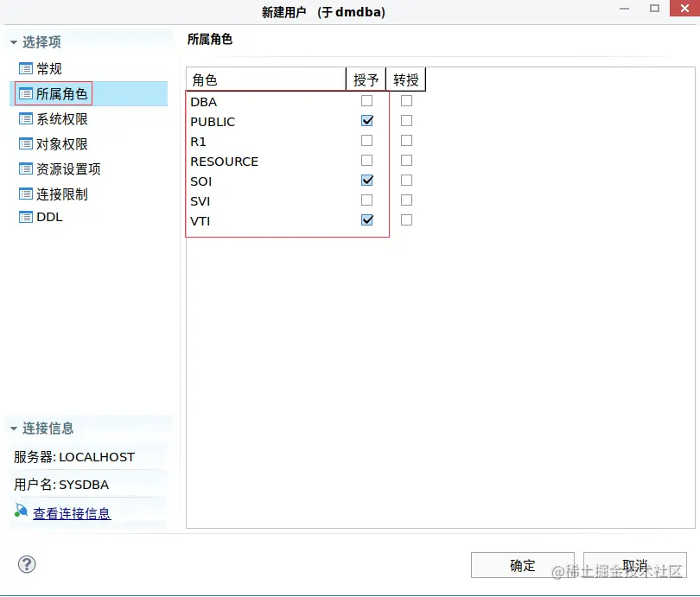700x597 pixels.
Task: Select the 常规 entry in the selection list
Action: coord(50,68)
